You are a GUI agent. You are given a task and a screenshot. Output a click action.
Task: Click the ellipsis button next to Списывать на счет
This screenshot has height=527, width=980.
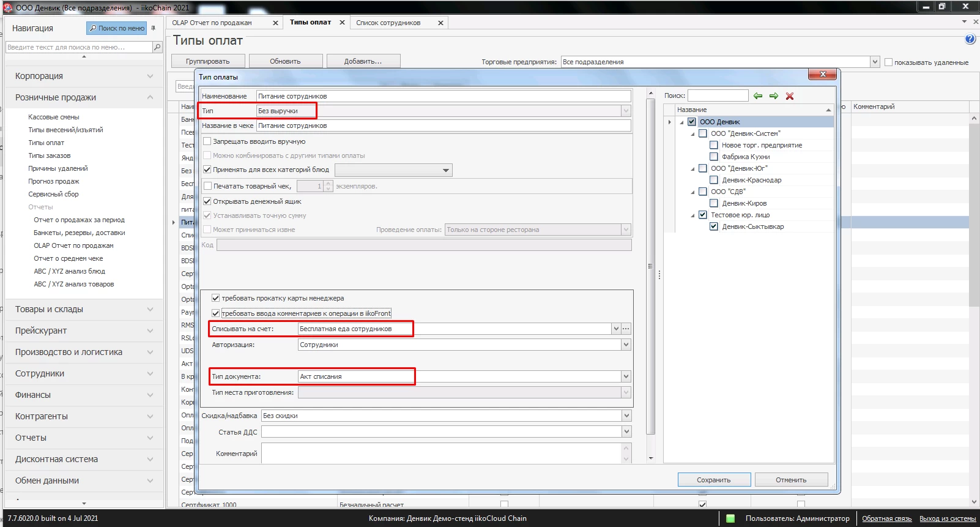[626, 329]
